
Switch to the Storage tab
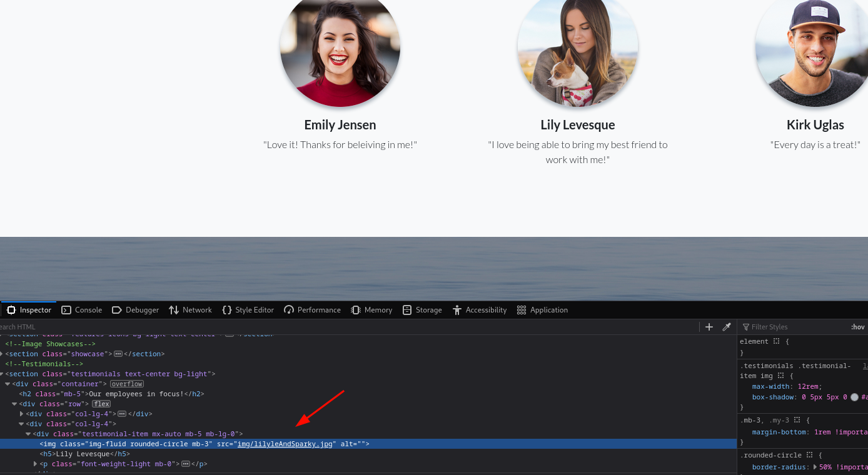422,310
